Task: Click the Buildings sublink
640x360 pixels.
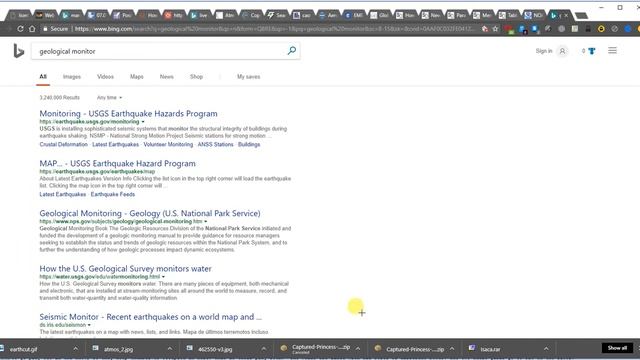Action: (x=249, y=144)
